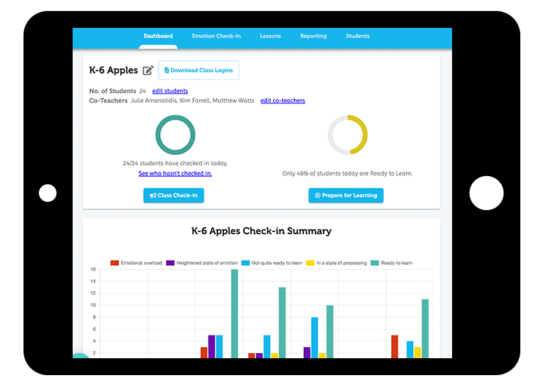Open the edit co-teachers link
Viewport: 535px width, 392px height.
[x=283, y=101]
